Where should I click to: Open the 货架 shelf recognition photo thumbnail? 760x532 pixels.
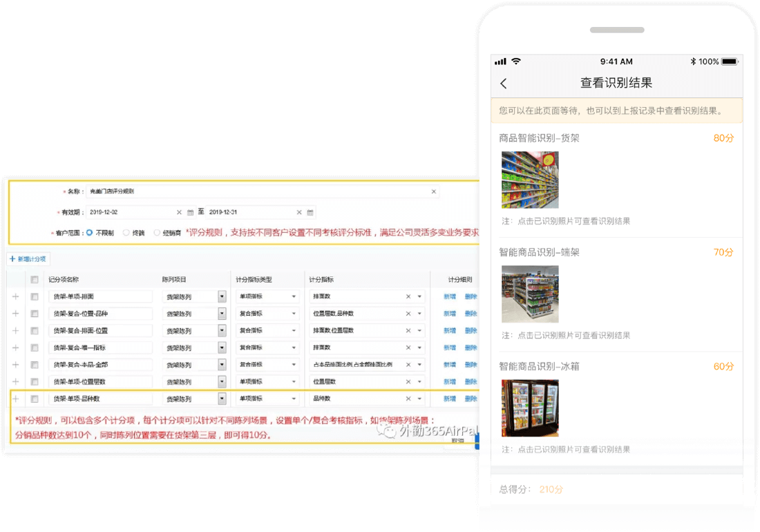(530, 180)
